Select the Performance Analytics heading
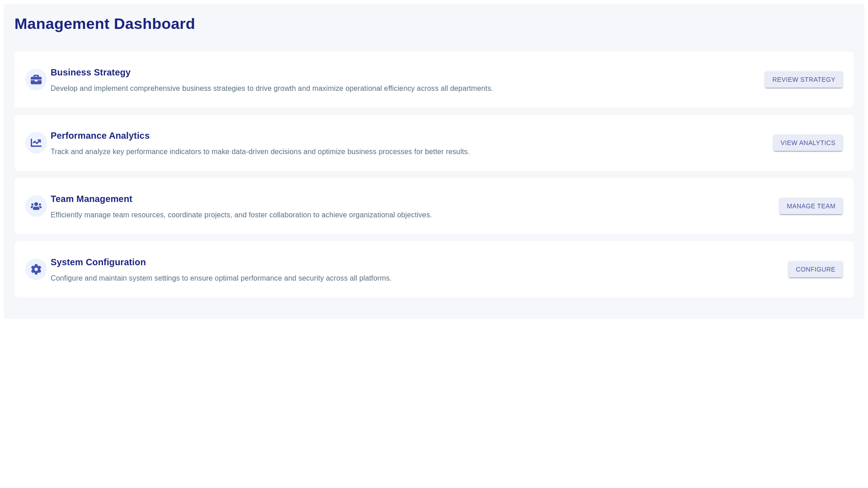The width and height of the screenshot is (868, 488). 100,136
